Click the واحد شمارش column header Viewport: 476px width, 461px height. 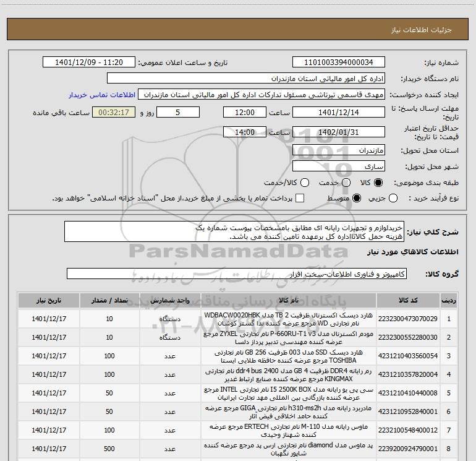170,301
